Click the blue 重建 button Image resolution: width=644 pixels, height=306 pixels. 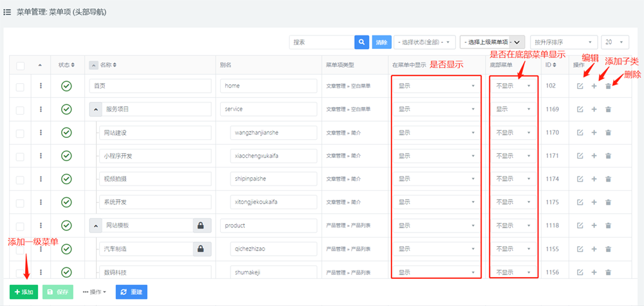pos(131,292)
